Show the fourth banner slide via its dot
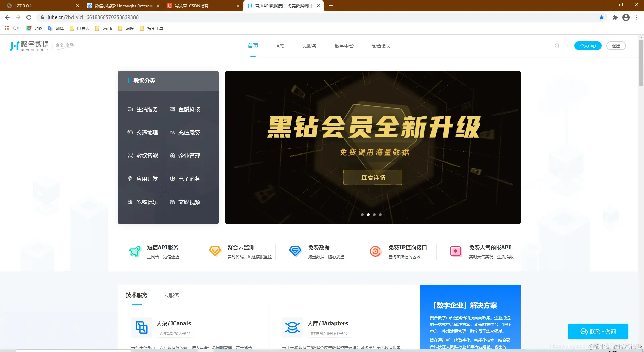The image size is (644, 352). (x=380, y=215)
